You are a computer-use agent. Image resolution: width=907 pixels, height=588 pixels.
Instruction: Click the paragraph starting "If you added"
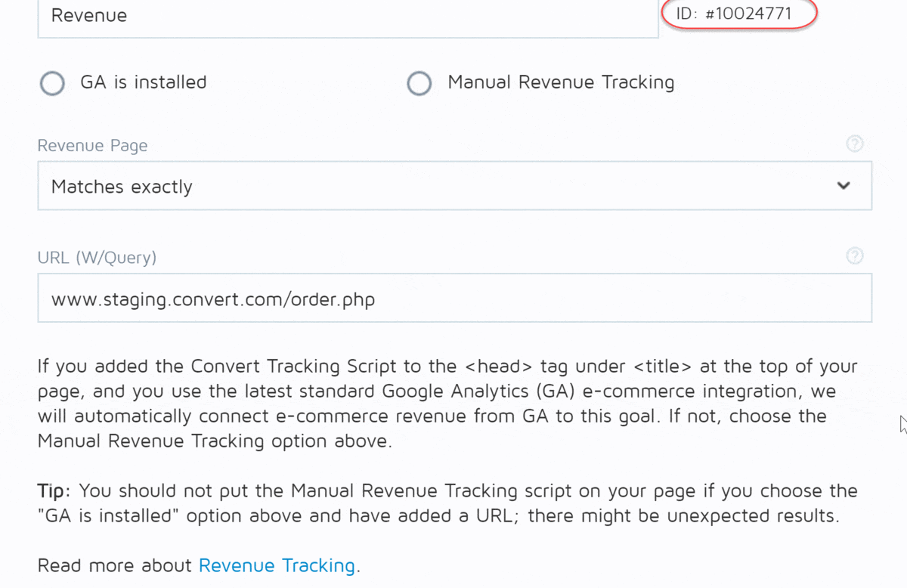[446, 404]
